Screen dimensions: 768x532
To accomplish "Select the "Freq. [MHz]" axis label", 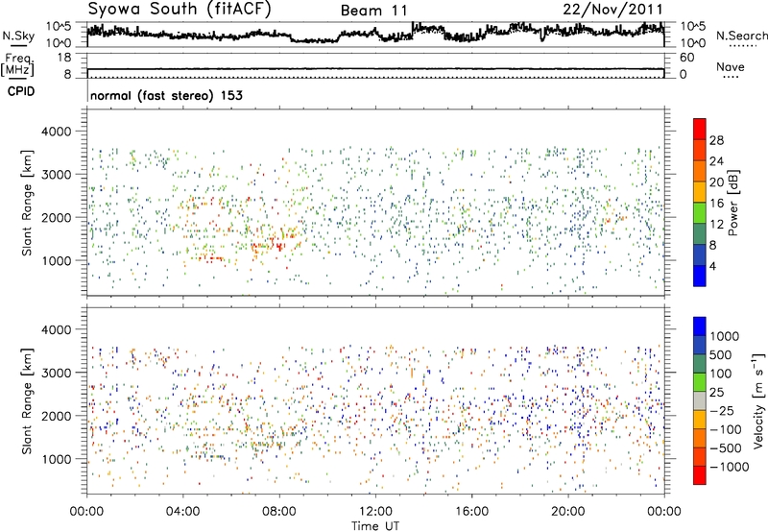I will pos(17,65).
